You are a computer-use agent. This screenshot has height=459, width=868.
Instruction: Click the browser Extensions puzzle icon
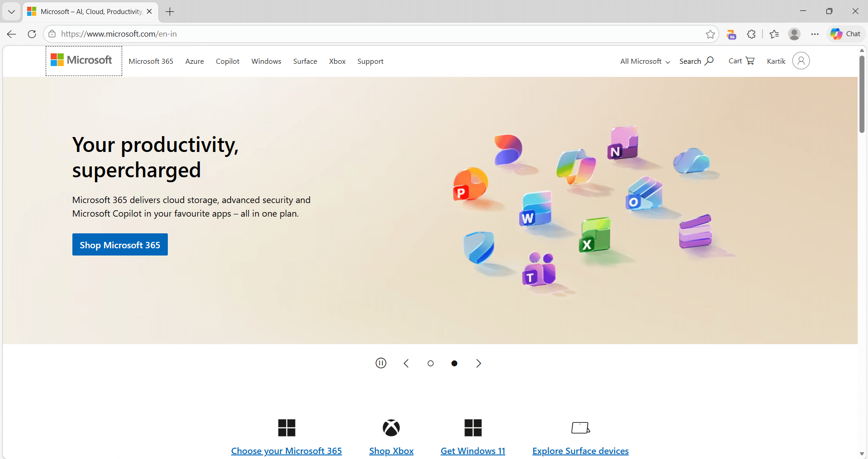[751, 34]
